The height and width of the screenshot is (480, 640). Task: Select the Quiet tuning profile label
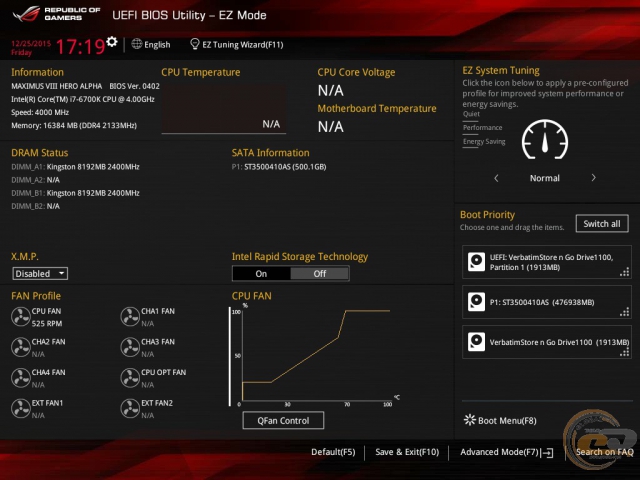[x=471, y=114]
